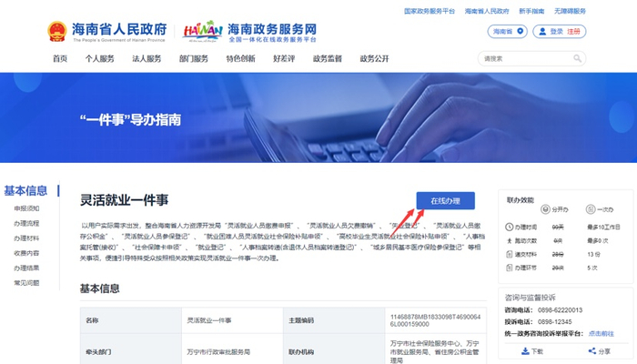Image resolution: width=637 pixels, height=364 pixels.
Task: Click the red 注册 link
Action: coord(573,31)
